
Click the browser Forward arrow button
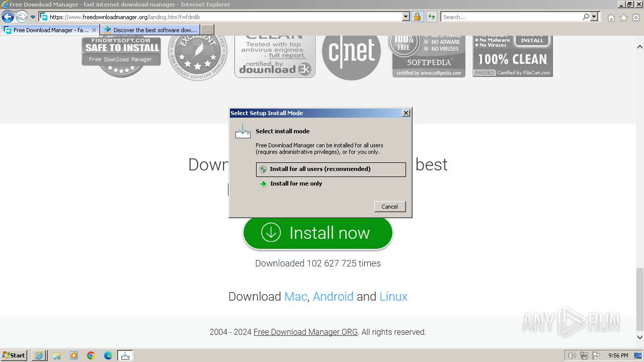pos(22,17)
